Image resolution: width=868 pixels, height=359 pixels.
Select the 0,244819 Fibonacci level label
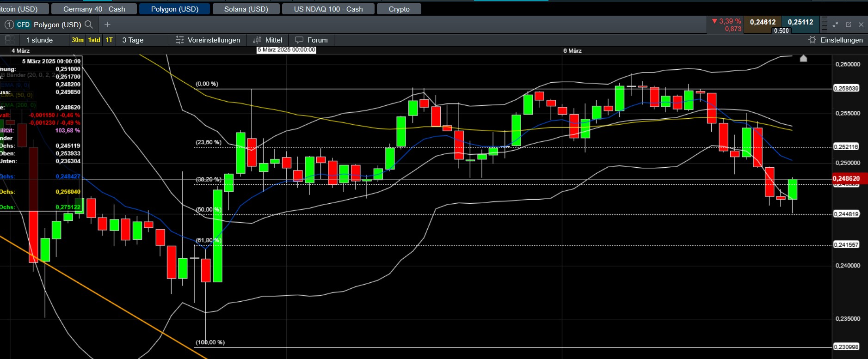pyautogui.click(x=846, y=214)
